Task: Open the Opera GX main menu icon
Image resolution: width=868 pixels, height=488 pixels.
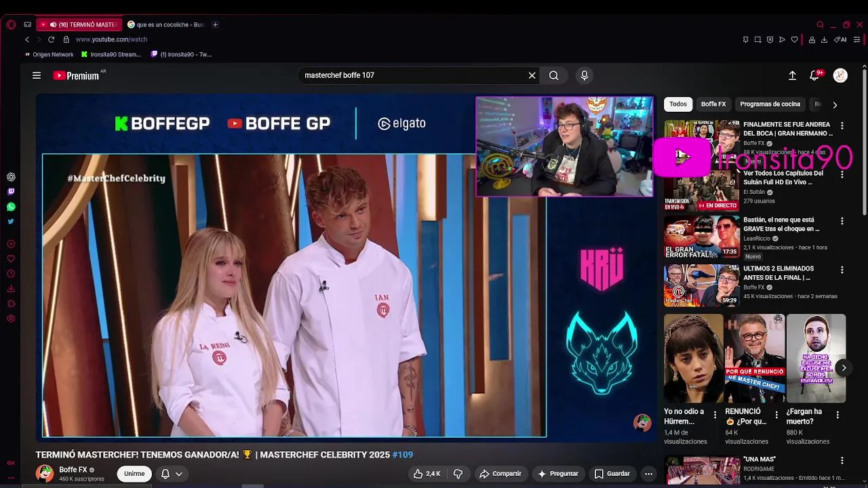Action: tap(11, 24)
